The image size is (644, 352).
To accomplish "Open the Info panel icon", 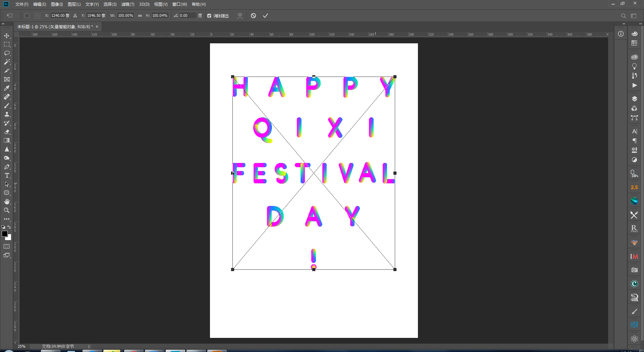I will coord(621,34).
